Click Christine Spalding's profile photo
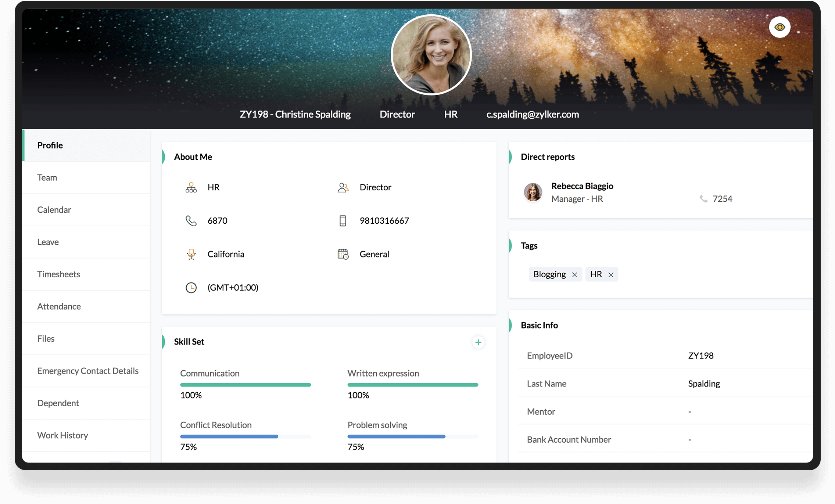Image resolution: width=835 pixels, height=504 pixels. (431, 55)
